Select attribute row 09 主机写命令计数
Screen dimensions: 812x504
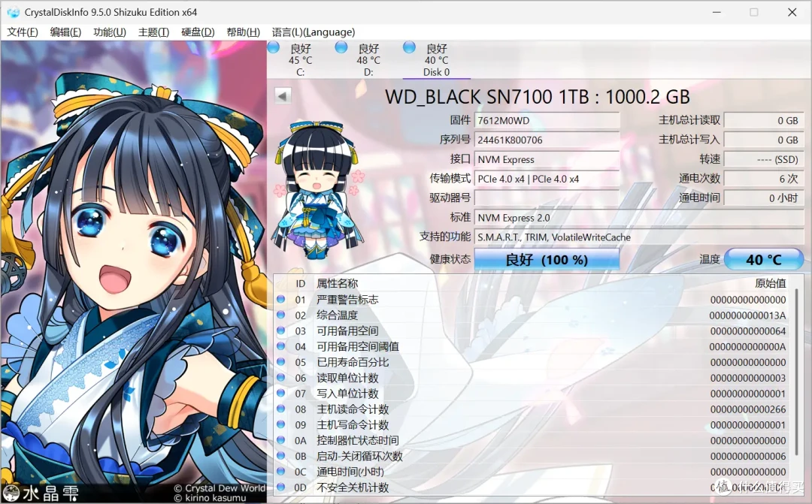(532, 425)
